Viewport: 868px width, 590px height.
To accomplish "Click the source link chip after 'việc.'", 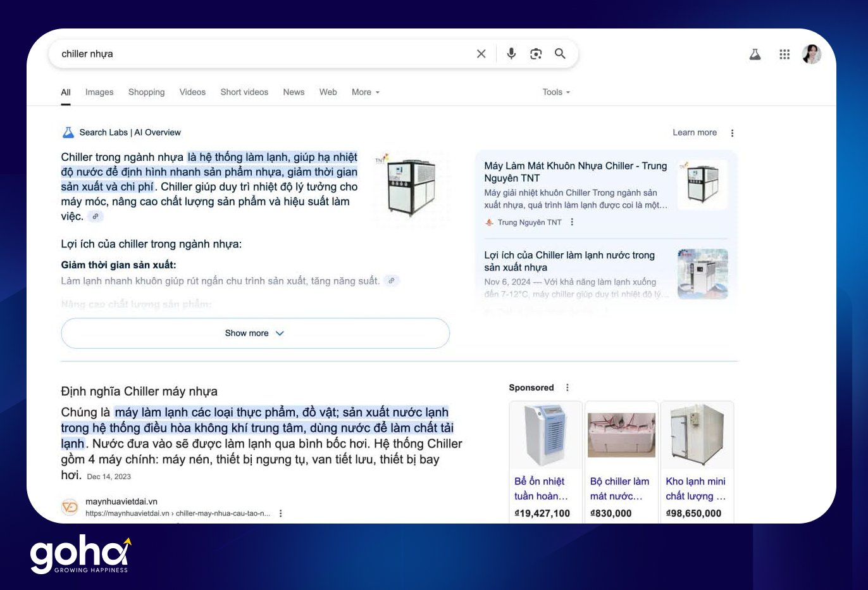I will click(96, 217).
